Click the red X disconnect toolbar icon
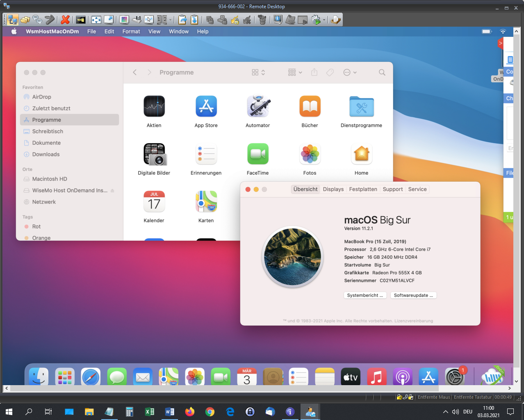 click(x=65, y=20)
